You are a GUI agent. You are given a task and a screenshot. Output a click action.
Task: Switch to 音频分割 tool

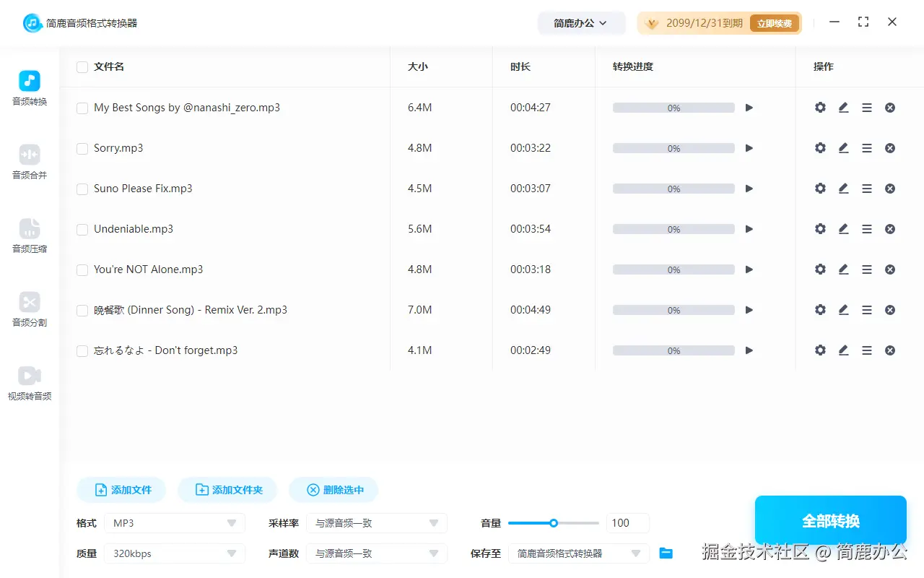29,309
